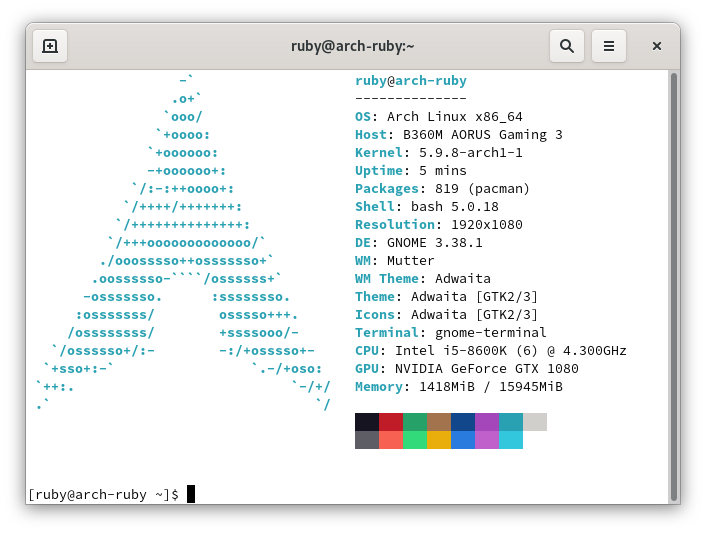The height and width of the screenshot is (533, 706).
Task: Click the green color block in top row
Action: coord(415,422)
